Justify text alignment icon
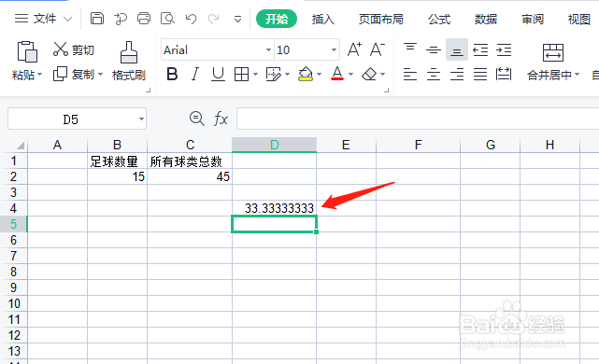The height and width of the screenshot is (364, 599). 480,74
